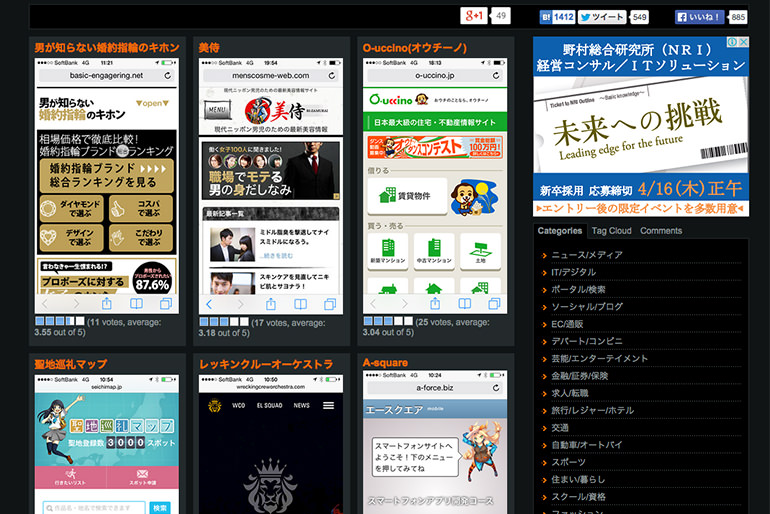
Task: Open ソーシャル/ブログ category
Action: tap(587, 306)
